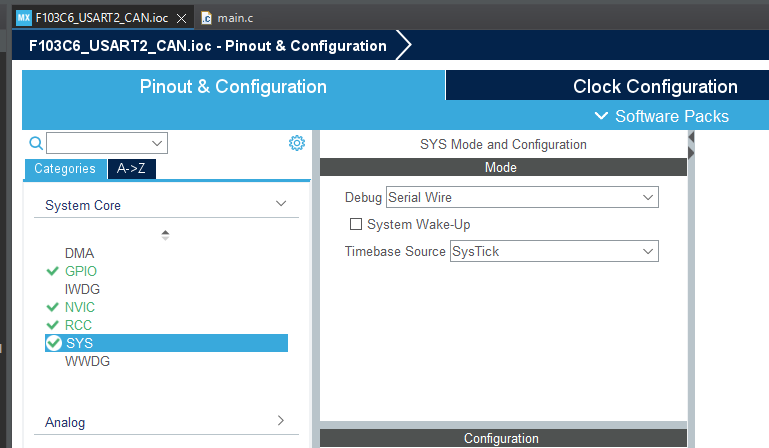Select the Categories view tab

tap(65, 169)
